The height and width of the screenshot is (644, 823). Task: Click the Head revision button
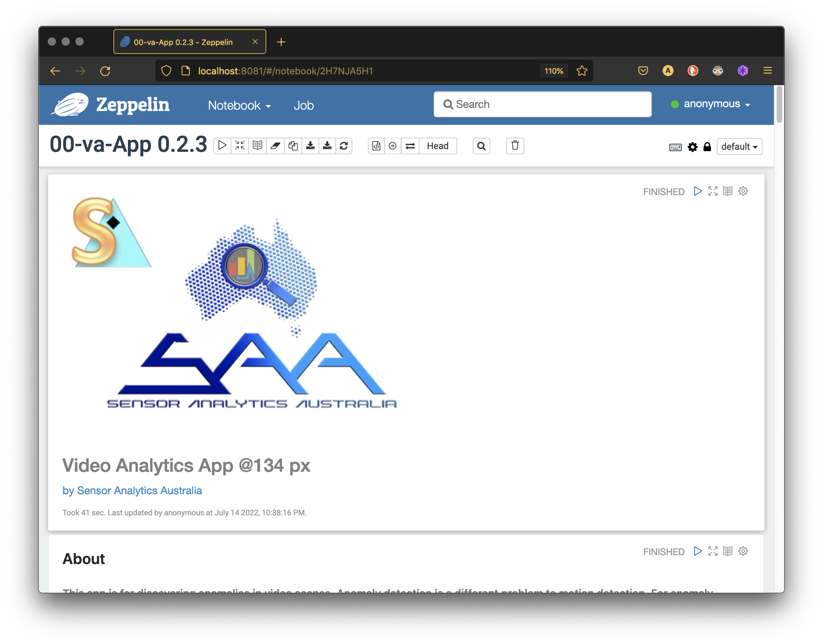(437, 146)
